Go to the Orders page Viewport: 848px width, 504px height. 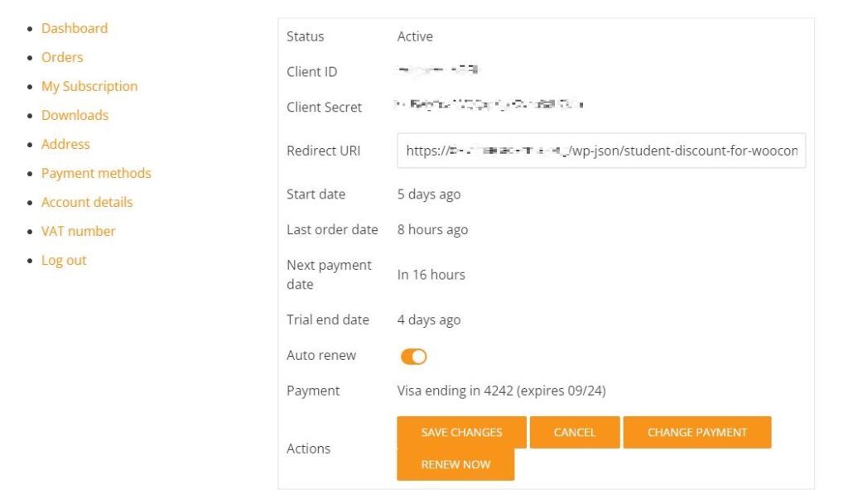tap(62, 57)
